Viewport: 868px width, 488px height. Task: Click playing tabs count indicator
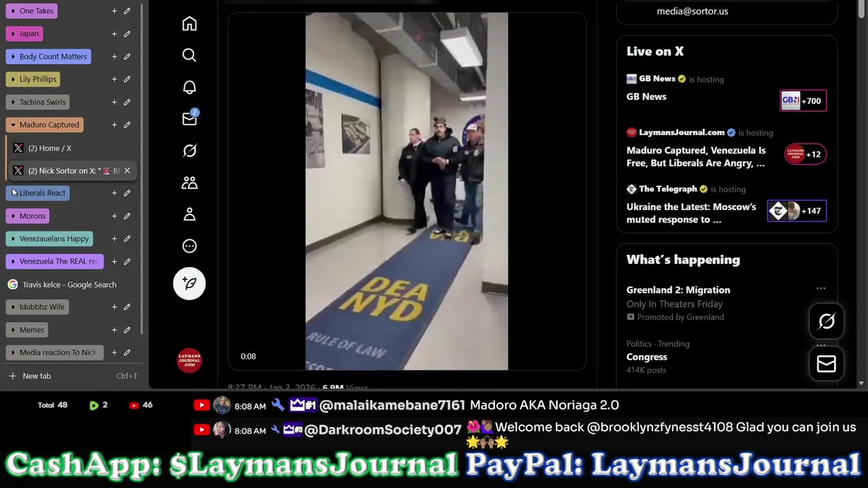[98, 405]
